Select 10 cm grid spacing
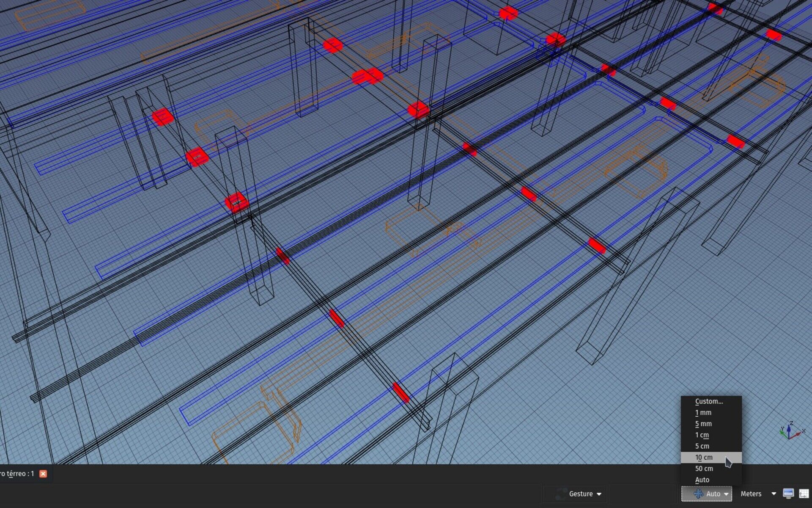The width and height of the screenshot is (812, 508). pyautogui.click(x=704, y=457)
